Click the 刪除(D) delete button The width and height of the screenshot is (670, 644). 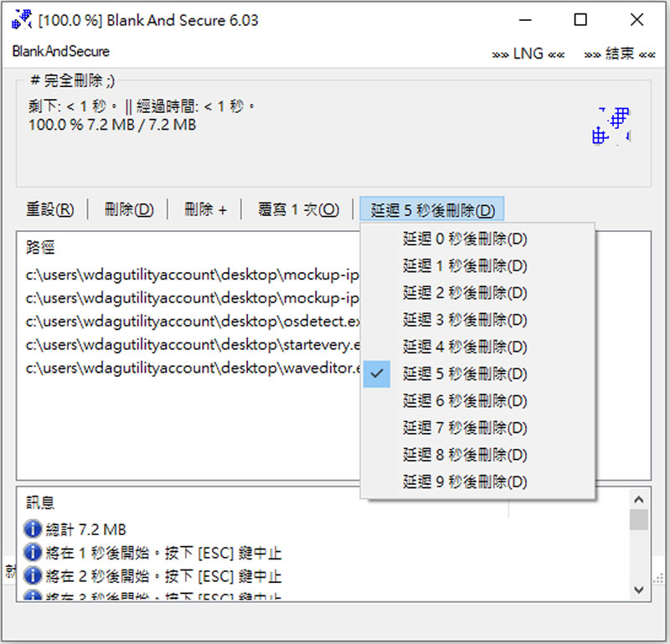pyautogui.click(x=129, y=209)
